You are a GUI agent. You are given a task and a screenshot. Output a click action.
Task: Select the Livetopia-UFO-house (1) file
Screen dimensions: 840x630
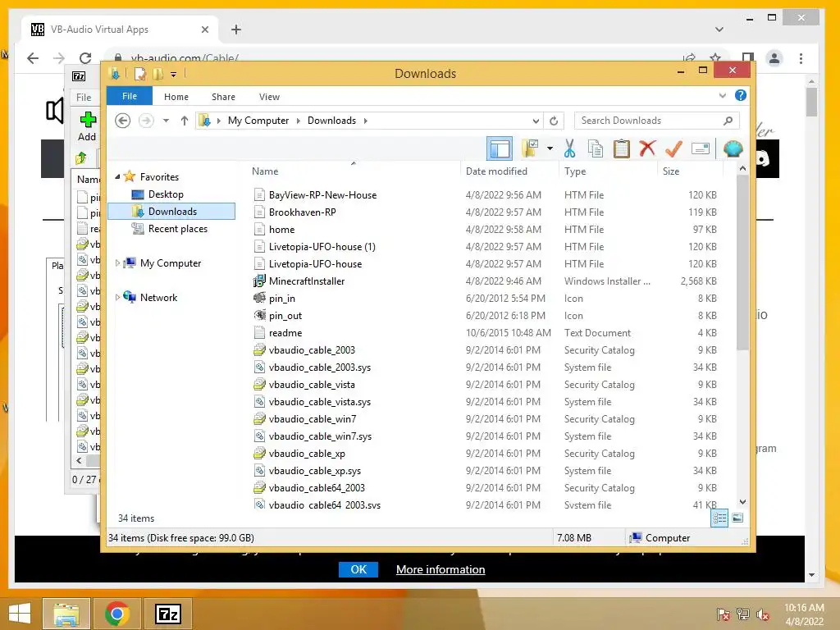[x=322, y=246]
